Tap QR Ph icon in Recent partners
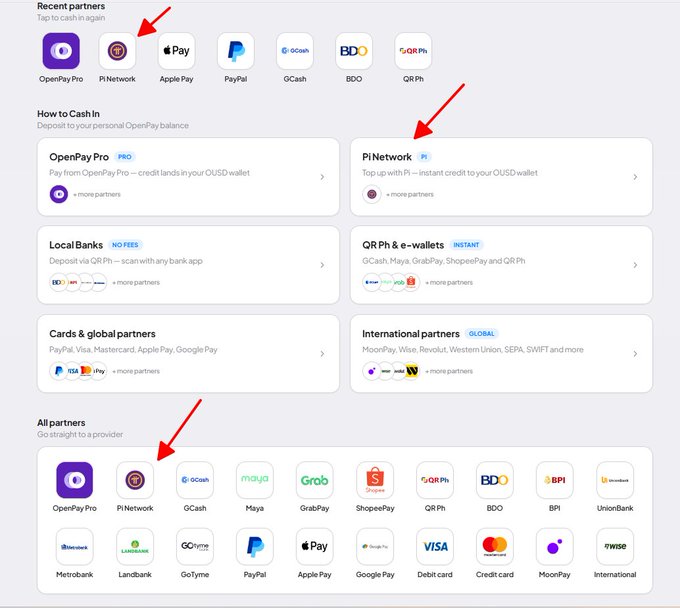The width and height of the screenshot is (680, 608). point(413,51)
